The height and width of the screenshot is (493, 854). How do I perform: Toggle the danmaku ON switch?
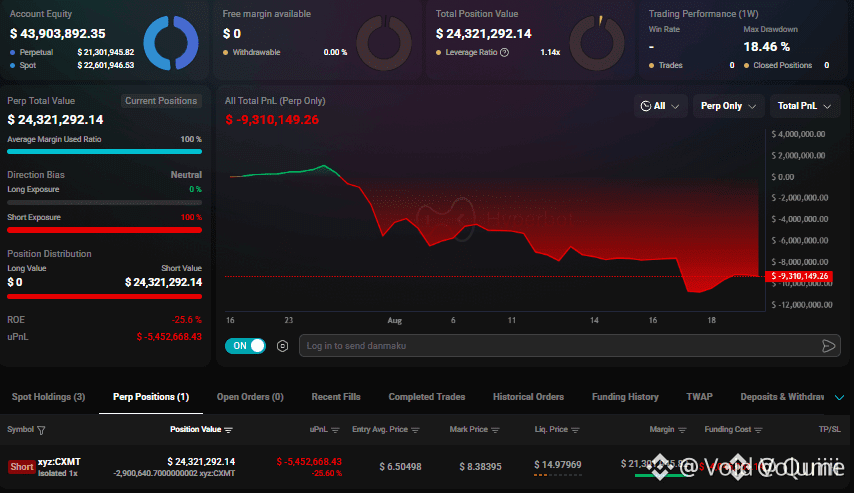click(x=245, y=346)
